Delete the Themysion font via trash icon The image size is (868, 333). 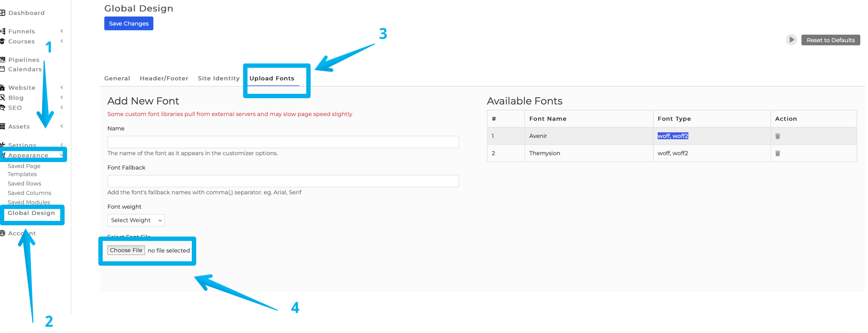coord(777,153)
